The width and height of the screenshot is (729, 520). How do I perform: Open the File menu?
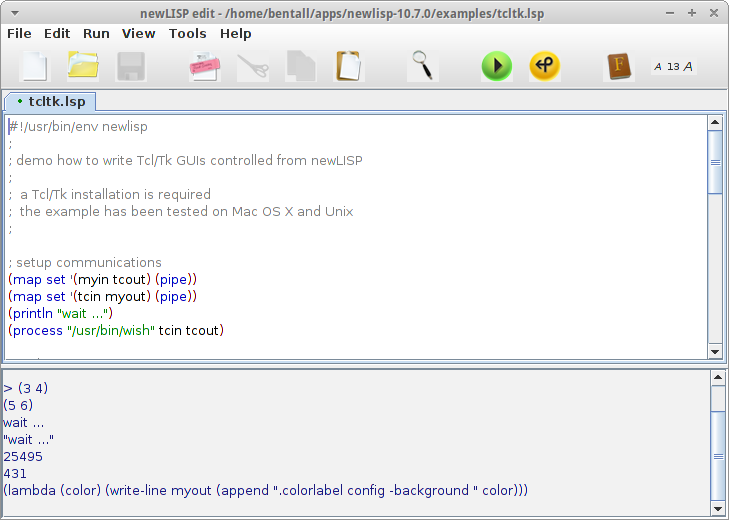tap(19, 33)
